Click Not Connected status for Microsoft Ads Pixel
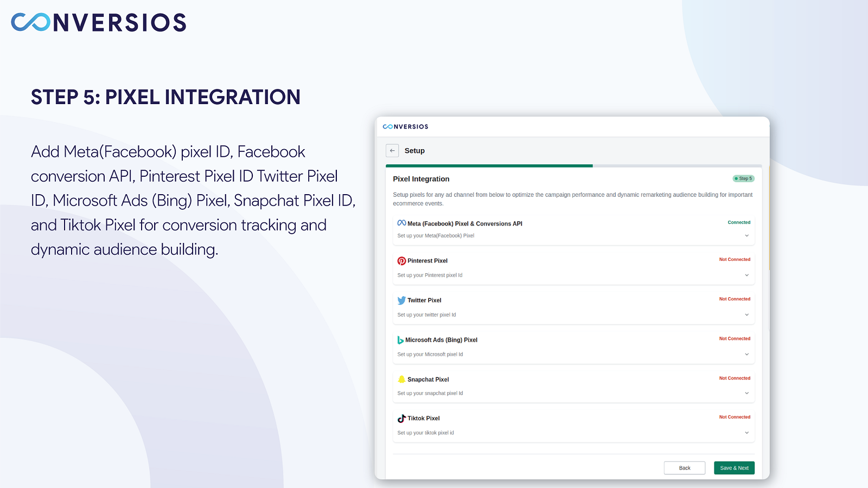The width and height of the screenshot is (868, 488). 735,338
